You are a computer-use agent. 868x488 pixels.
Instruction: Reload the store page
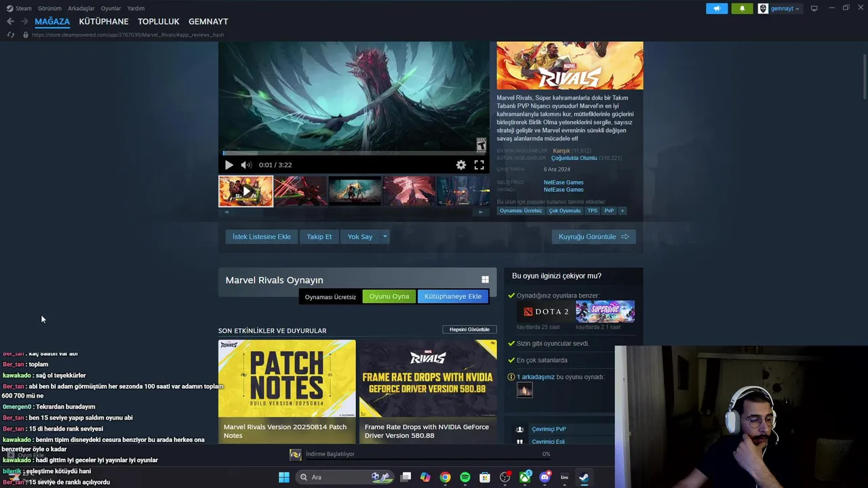pyautogui.click(x=10, y=35)
